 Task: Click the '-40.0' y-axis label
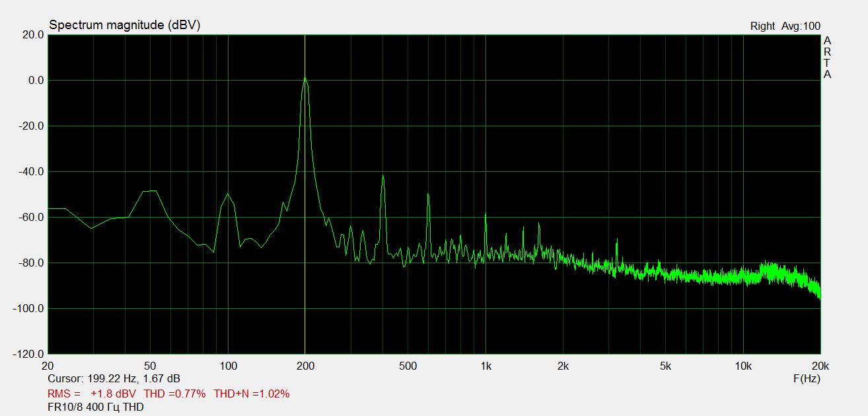[x=31, y=171]
